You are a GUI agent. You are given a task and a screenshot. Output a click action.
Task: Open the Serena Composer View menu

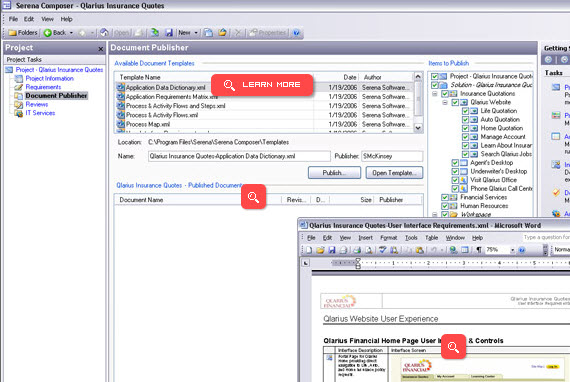(x=47, y=19)
